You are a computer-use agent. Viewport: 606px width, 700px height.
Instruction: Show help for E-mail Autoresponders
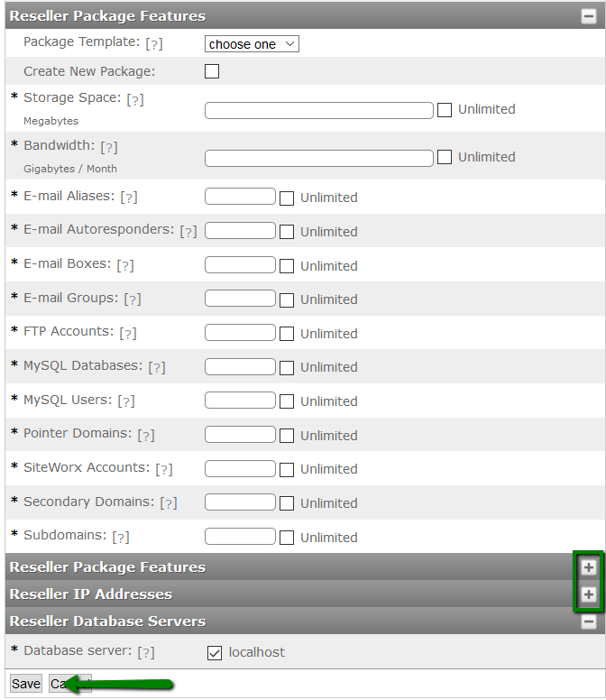[x=188, y=231]
